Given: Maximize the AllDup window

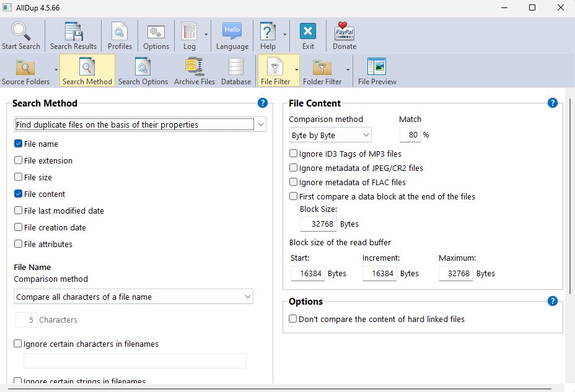Looking at the screenshot, I should [532, 7].
